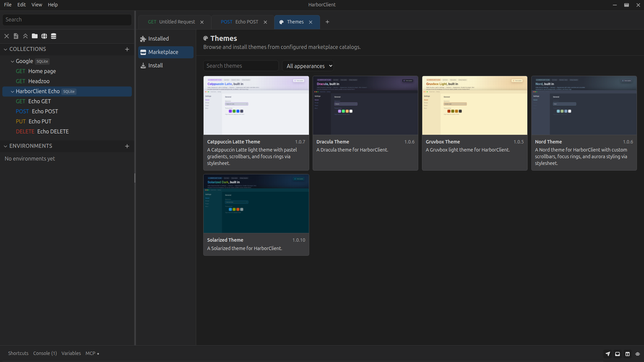Open the Home page GET request
The height and width of the screenshot is (362, 644).
67,71
